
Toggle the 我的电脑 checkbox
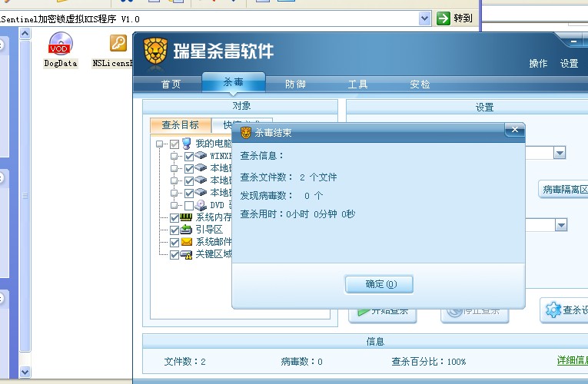coord(174,144)
